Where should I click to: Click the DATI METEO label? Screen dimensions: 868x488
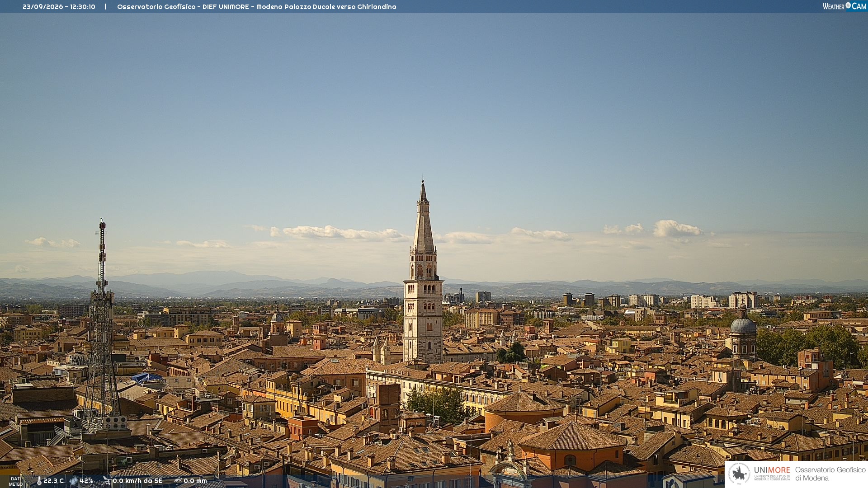tap(16, 482)
